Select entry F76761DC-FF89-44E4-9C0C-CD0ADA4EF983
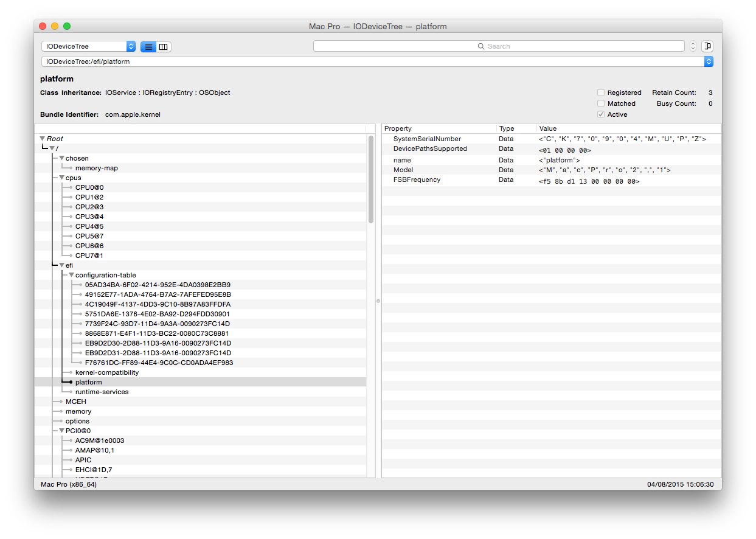 159,363
